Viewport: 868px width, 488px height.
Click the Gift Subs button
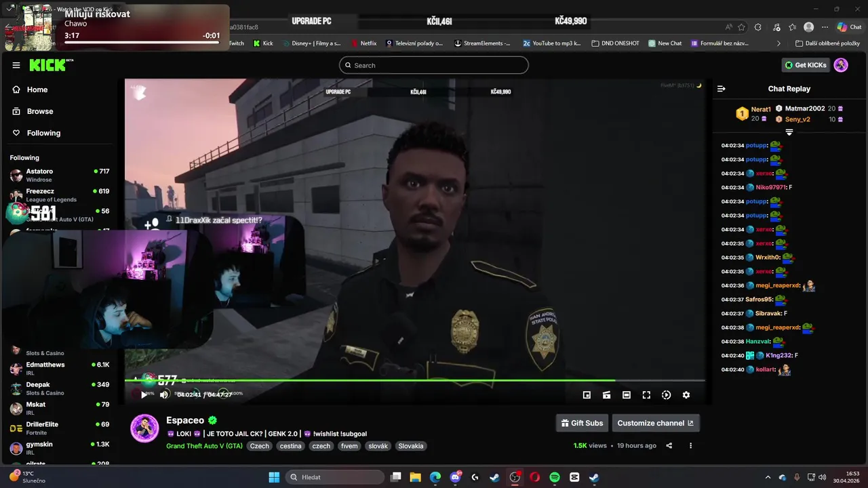pyautogui.click(x=582, y=423)
